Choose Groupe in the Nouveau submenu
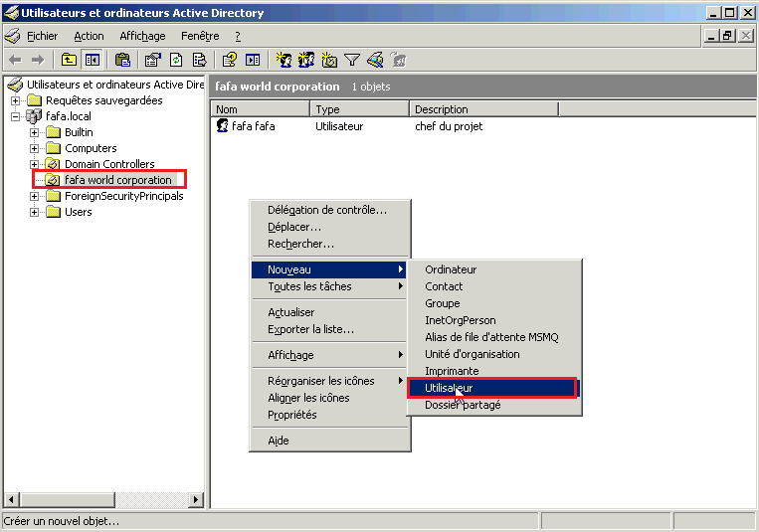759x532 pixels. click(x=494, y=303)
